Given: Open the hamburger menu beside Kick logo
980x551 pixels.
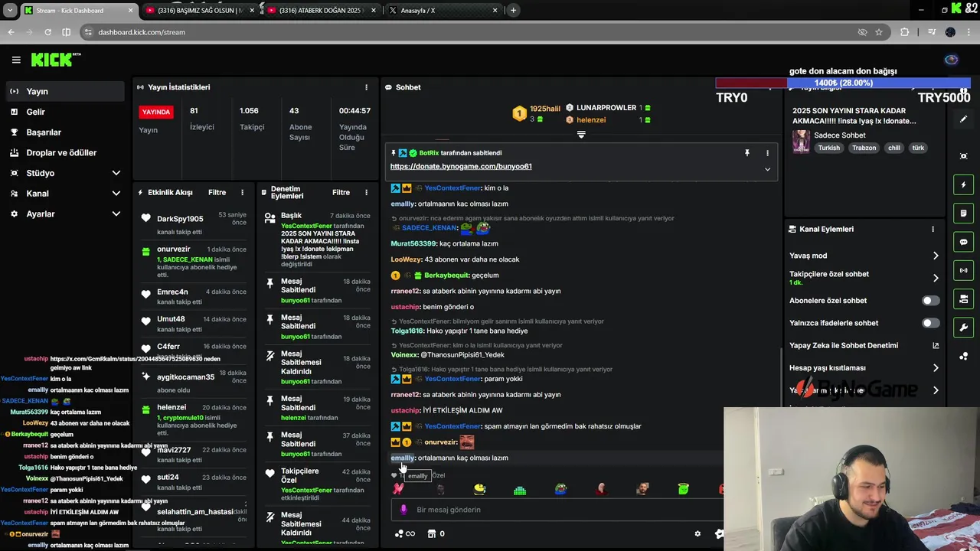Looking at the screenshot, I should click(x=16, y=60).
